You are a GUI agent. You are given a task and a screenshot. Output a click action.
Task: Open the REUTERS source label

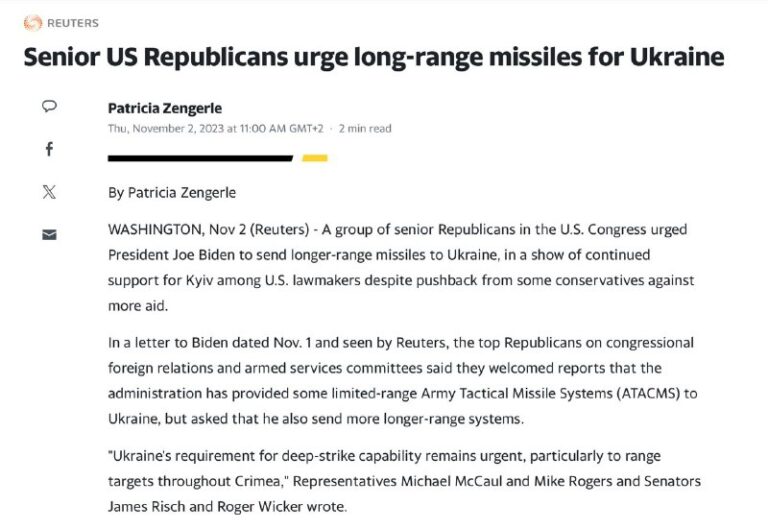pos(73,23)
